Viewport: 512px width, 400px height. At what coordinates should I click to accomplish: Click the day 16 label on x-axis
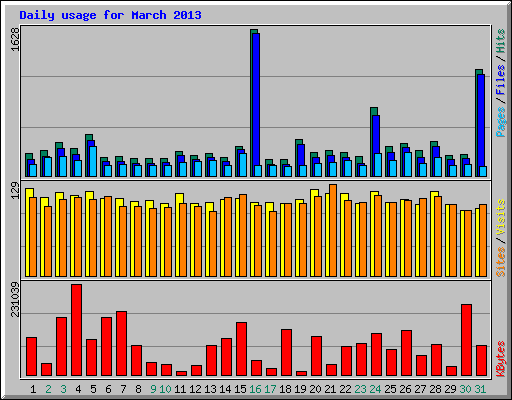click(255, 389)
